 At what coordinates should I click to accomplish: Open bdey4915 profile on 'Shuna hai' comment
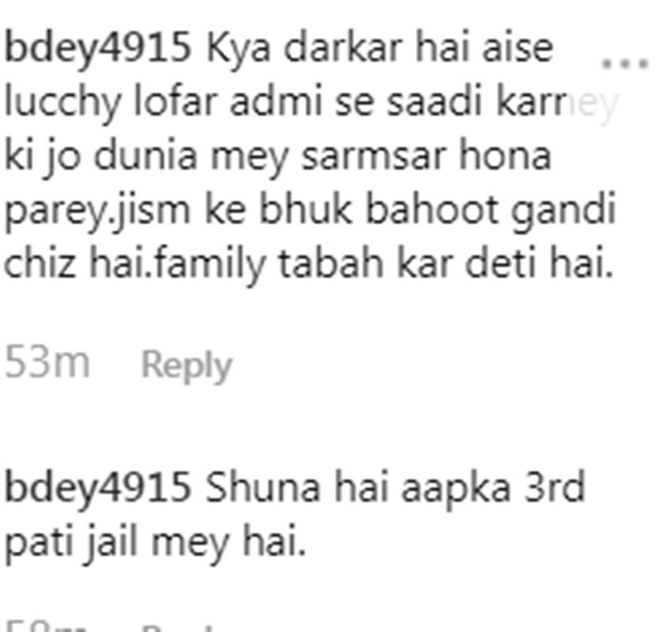[98, 488]
